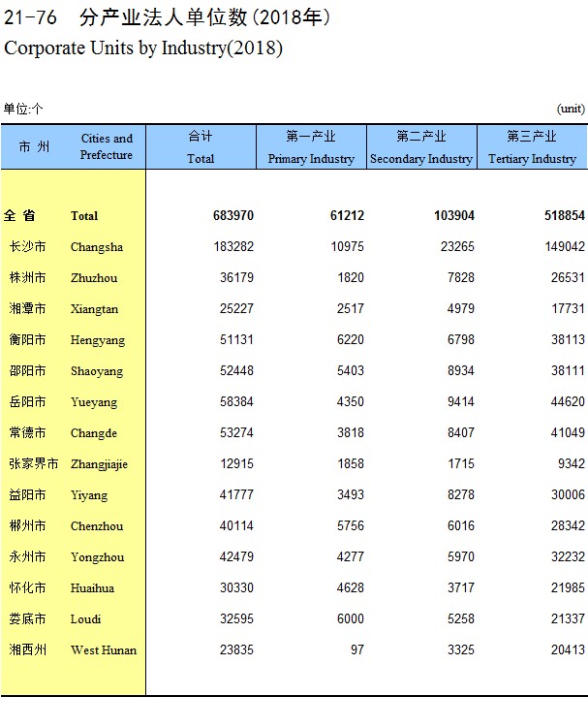Click Changsha's primary industry value 10975

click(347, 246)
